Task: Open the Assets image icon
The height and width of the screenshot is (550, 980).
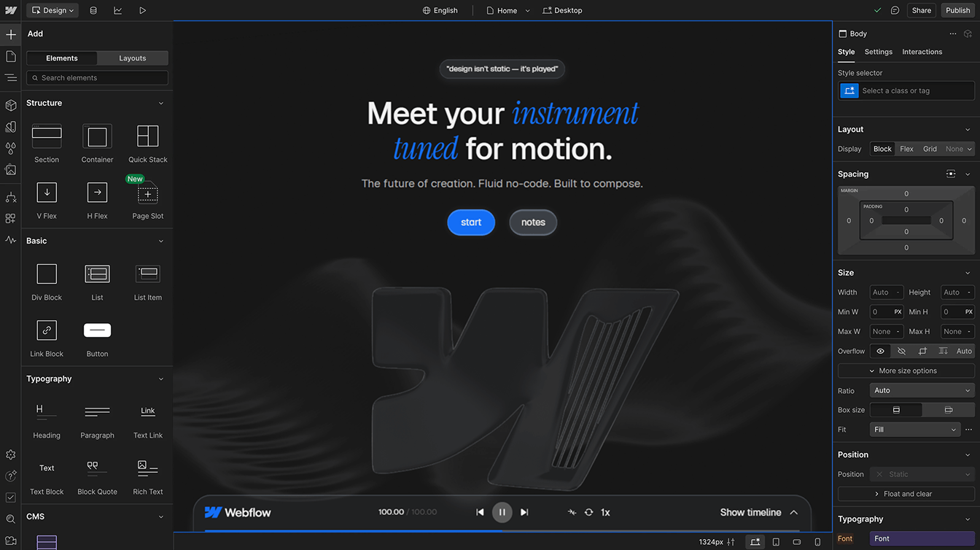Action: tap(10, 170)
